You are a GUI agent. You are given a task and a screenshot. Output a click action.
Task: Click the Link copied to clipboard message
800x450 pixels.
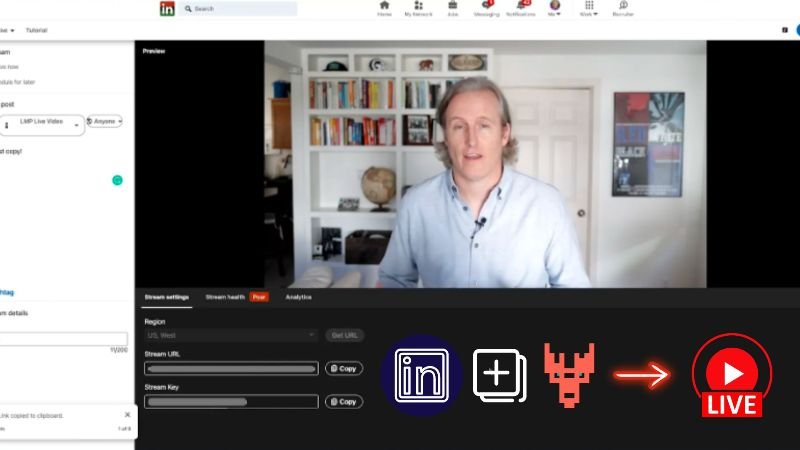(x=32, y=416)
